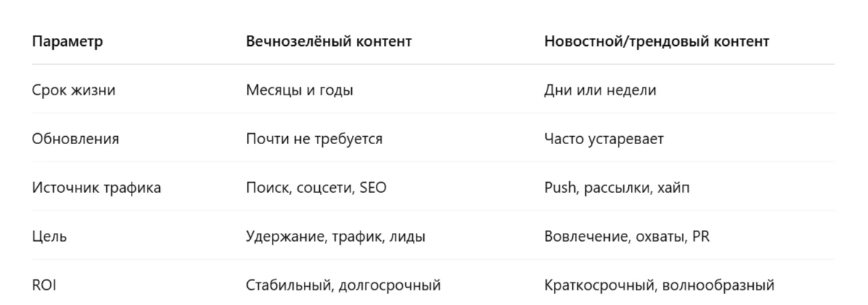Click the 'Вовлечение, охваты, PR' cell
The height and width of the screenshot is (305, 868).
(x=627, y=237)
